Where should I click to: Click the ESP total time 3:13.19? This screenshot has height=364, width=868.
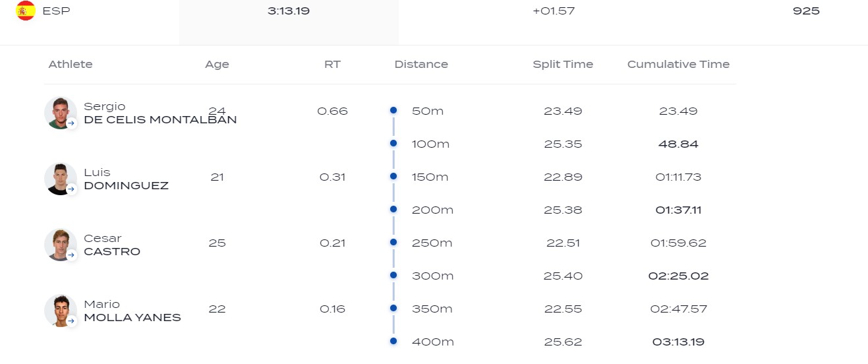(289, 11)
